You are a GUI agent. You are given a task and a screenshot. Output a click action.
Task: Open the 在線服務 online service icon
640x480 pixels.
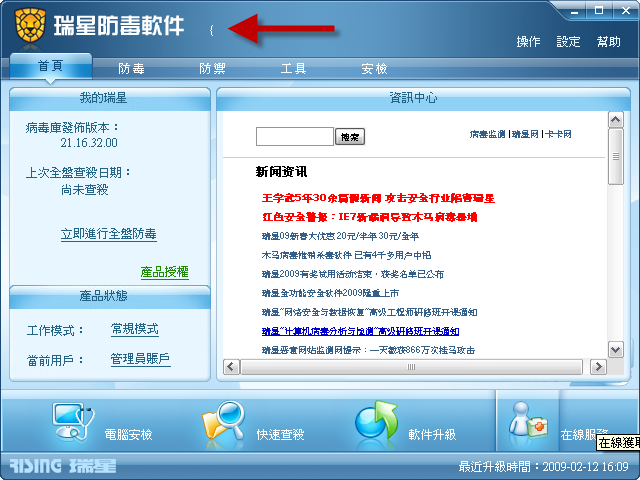coord(528,420)
